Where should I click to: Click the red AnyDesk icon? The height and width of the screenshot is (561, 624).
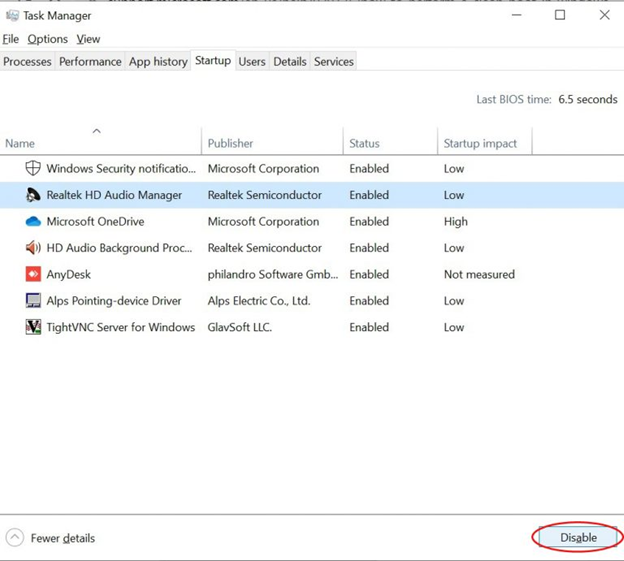(33, 274)
